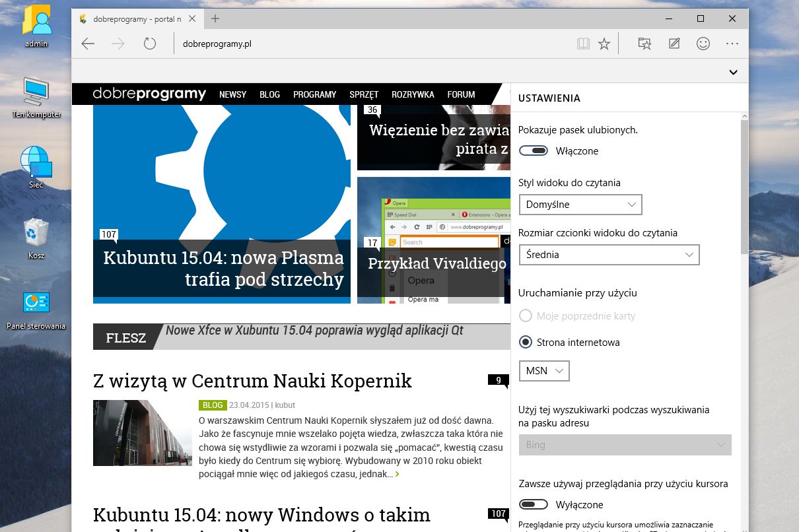The height and width of the screenshot is (532, 799).
Task: Open the Hub favorites panel icon
Action: coord(644,44)
